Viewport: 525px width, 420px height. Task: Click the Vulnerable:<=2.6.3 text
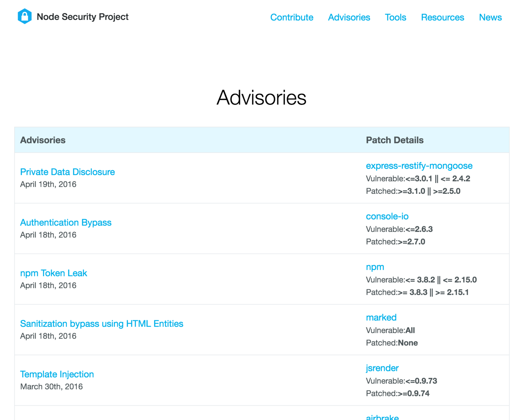tap(399, 229)
